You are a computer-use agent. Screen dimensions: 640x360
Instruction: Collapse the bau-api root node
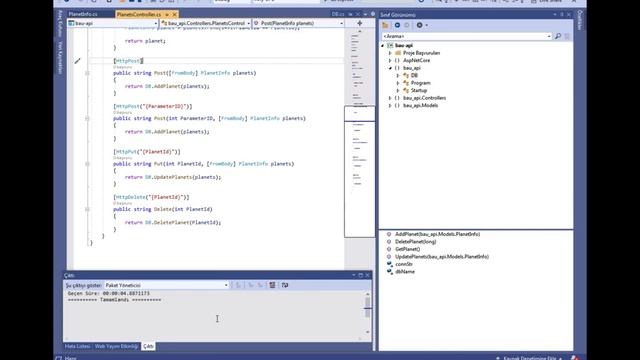point(382,46)
